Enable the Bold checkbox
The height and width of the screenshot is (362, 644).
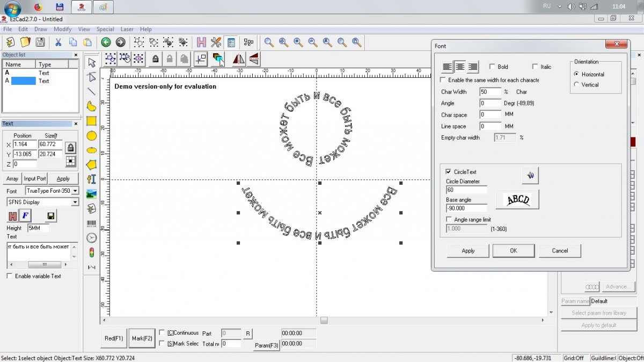tap(492, 67)
